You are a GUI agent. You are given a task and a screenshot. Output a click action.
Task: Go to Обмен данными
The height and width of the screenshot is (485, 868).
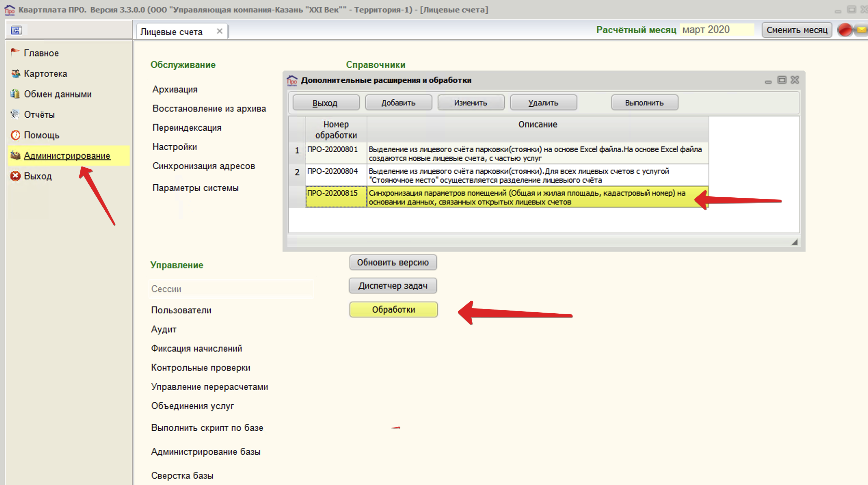click(58, 94)
